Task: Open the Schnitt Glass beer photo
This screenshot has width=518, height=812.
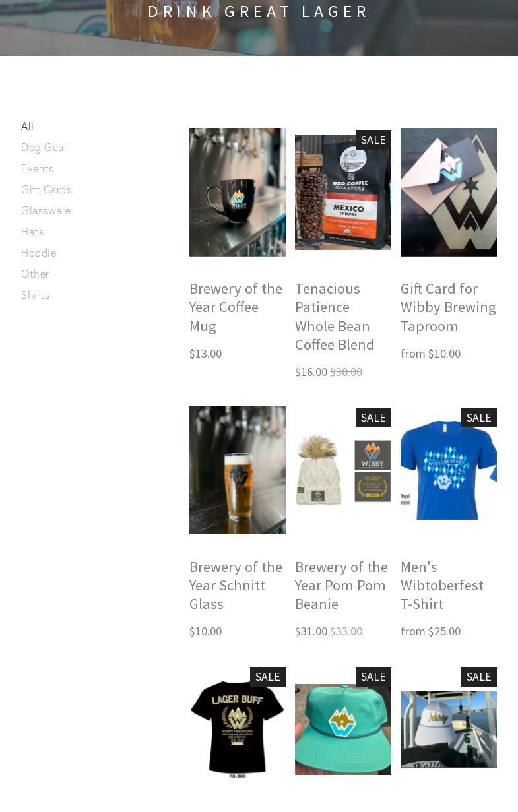Action: point(238,470)
